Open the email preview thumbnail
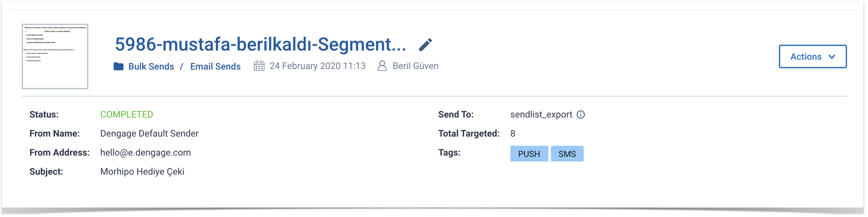This screenshot has height=217, width=868. click(x=55, y=57)
